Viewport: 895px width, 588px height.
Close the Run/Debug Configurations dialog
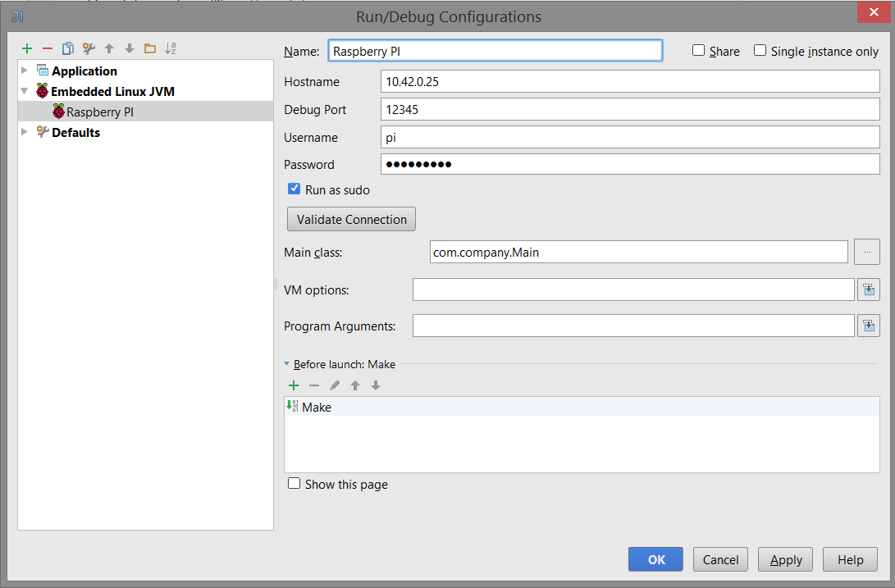pos(874,12)
